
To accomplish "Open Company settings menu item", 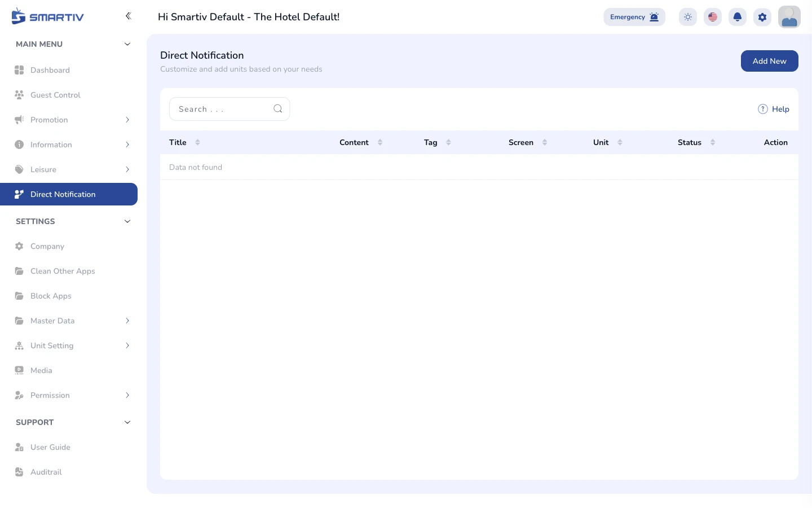I will coord(69,246).
